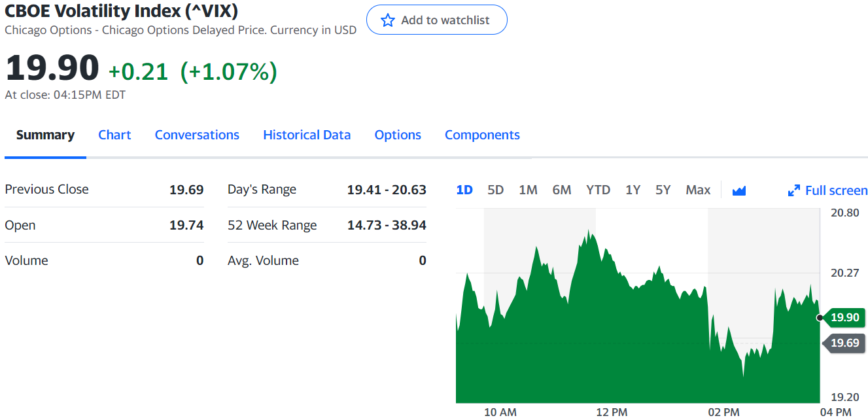Toggle the area chart type icon
868x418 pixels.
tap(739, 190)
